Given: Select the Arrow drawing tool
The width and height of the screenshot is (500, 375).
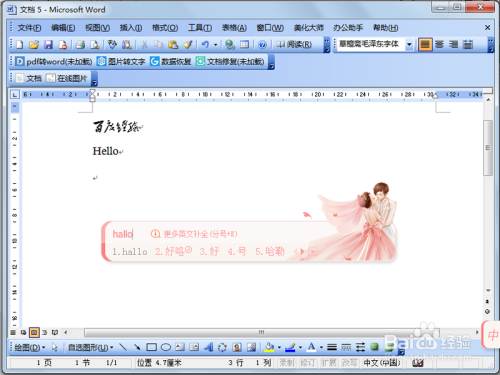Looking at the screenshot, I should tap(137, 347).
